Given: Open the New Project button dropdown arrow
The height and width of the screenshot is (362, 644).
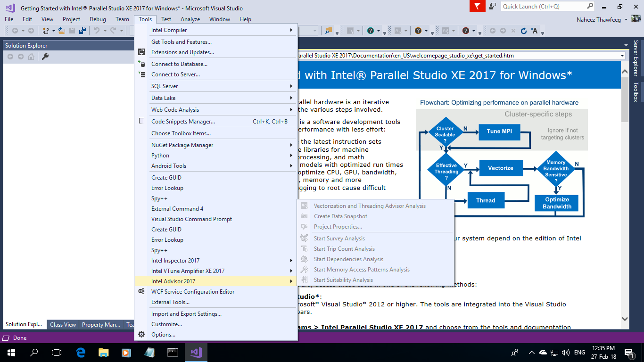Looking at the screenshot, I should (53, 31).
